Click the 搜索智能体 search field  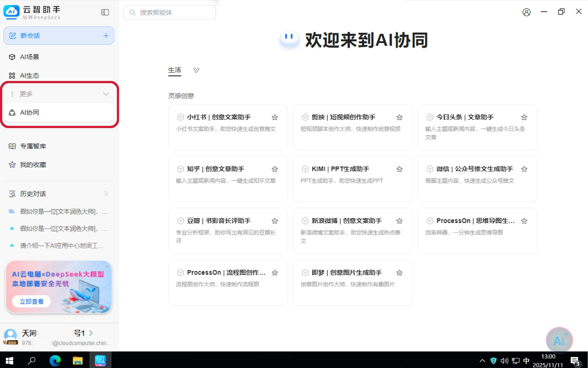pos(170,13)
